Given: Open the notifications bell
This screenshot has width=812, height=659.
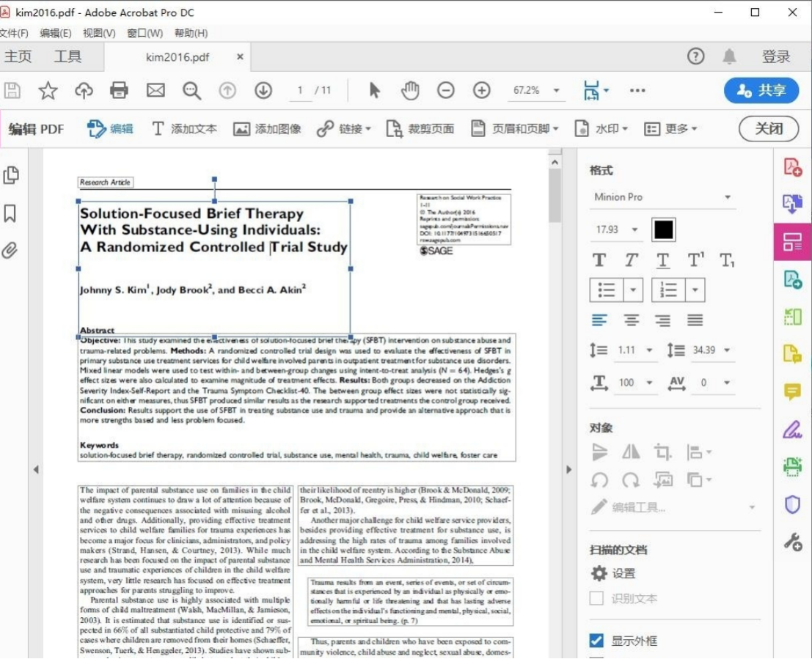Looking at the screenshot, I should coord(729,56).
